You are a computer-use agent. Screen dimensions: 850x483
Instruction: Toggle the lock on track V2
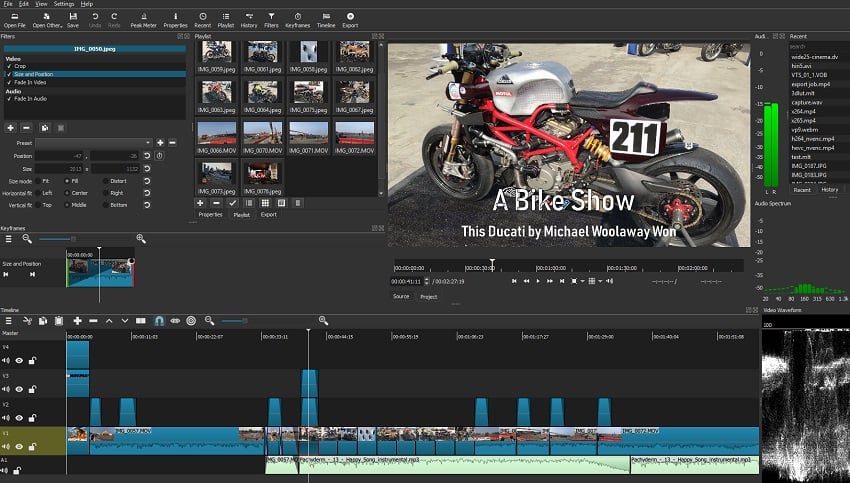(32, 418)
